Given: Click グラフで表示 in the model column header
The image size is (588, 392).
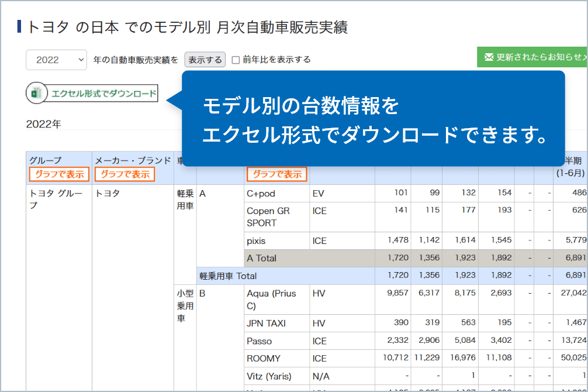Looking at the screenshot, I should [276, 174].
